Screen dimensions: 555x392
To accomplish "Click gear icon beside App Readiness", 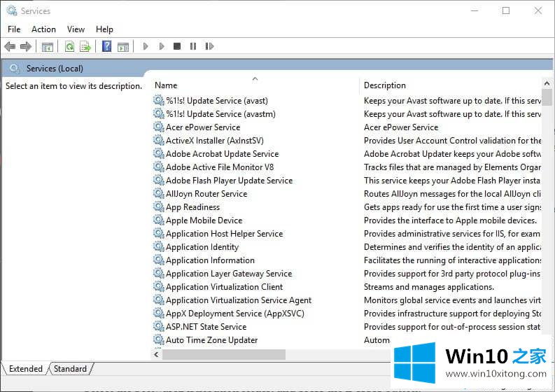I will pyautogui.click(x=158, y=206).
